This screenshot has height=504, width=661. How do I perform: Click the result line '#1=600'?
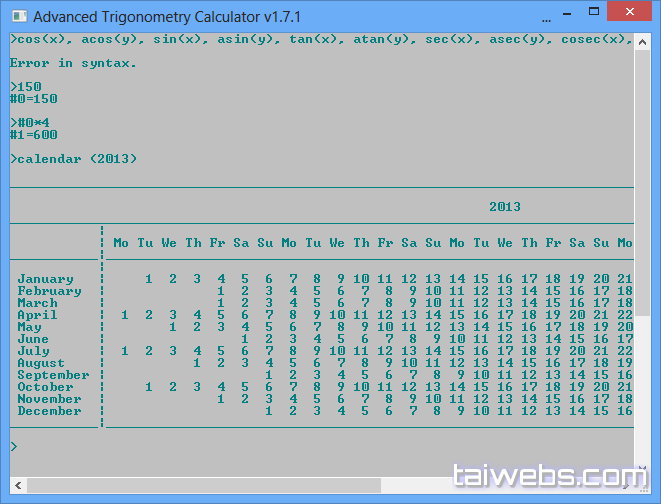point(33,135)
